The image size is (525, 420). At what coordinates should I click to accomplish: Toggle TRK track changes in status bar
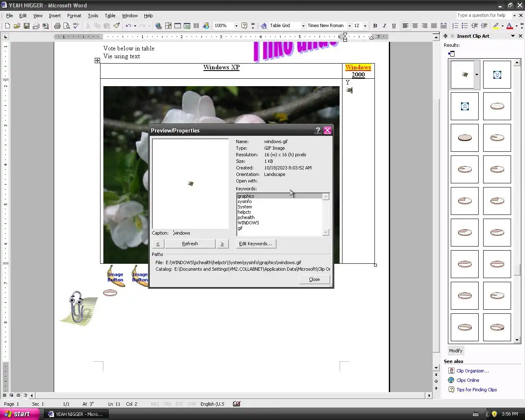tap(167, 404)
